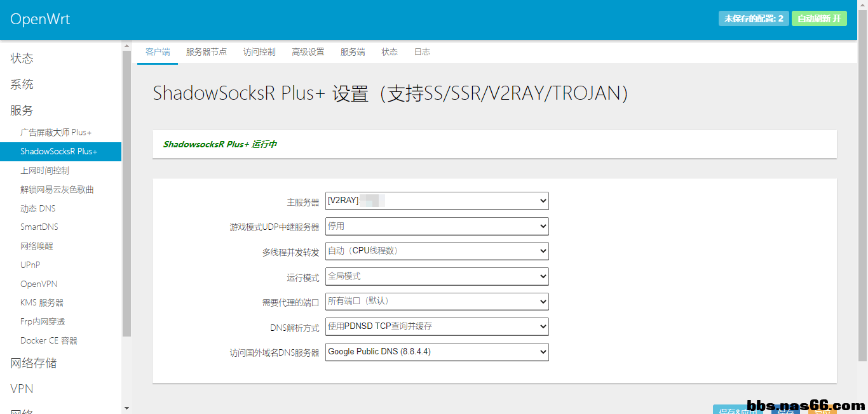The width and height of the screenshot is (868, 414).
Task: Expand the 需要代理的端口 dropdown
Action: click(437, 301)
